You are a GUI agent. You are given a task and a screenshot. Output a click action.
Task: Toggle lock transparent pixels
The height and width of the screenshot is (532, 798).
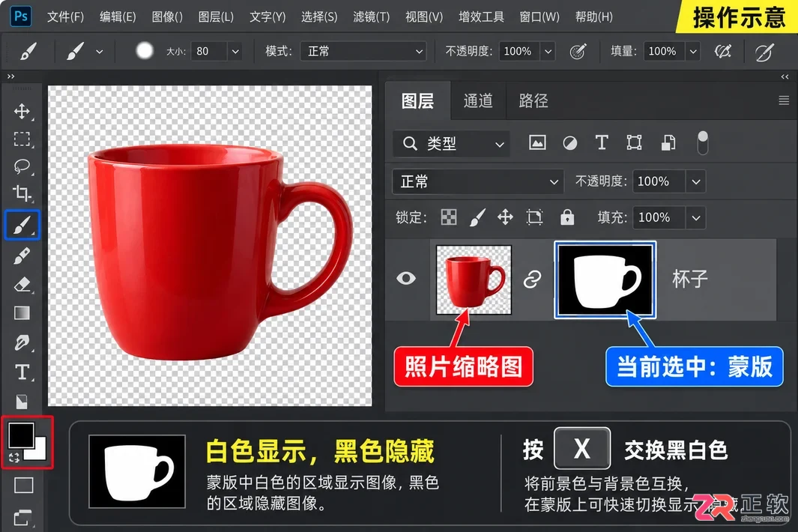click(x=448, y=217)
